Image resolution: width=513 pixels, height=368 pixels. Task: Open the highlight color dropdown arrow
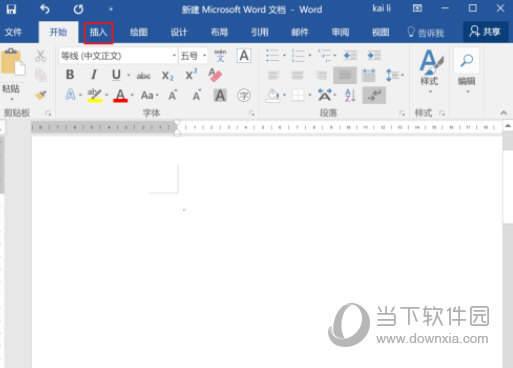(107, 95)
